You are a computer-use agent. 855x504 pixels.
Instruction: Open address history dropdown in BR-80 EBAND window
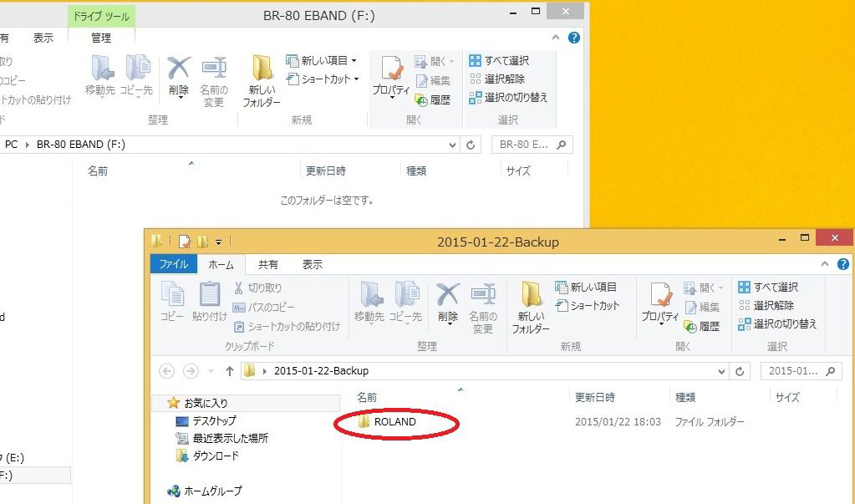click(452, 145)
